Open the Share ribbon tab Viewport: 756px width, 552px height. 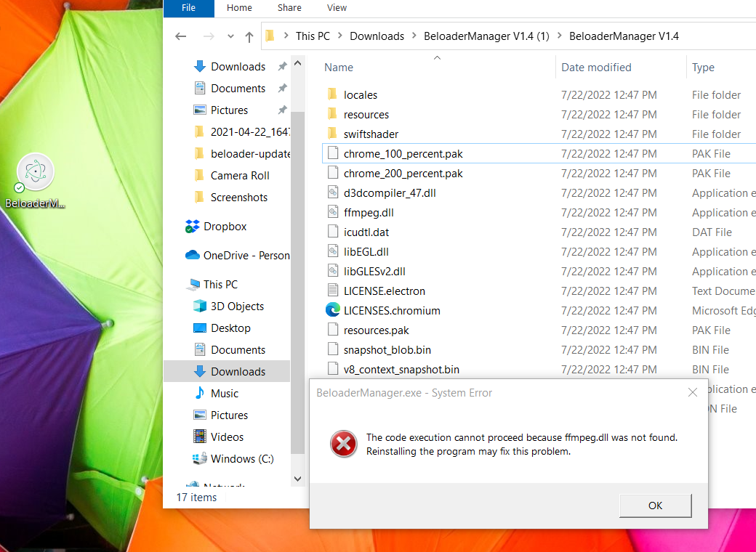coord(289,8)
